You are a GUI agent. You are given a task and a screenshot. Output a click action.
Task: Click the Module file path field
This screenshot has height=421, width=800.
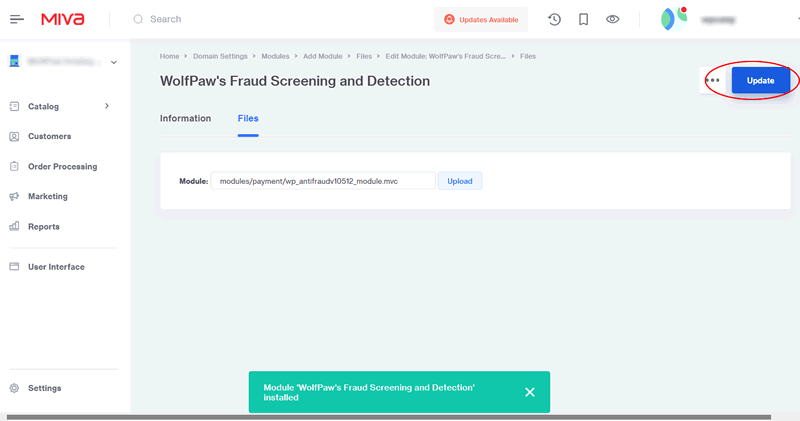click(x=323, y=181)
